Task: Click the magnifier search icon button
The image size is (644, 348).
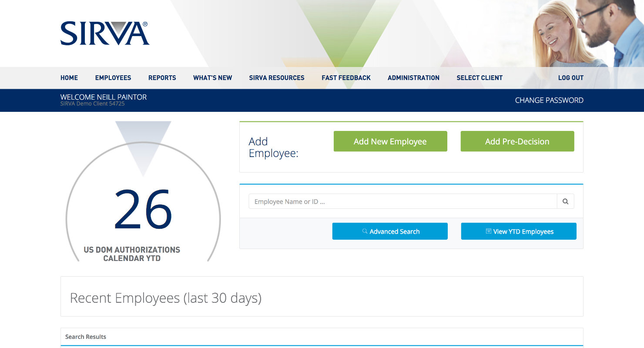Action: tap(565, 201)
